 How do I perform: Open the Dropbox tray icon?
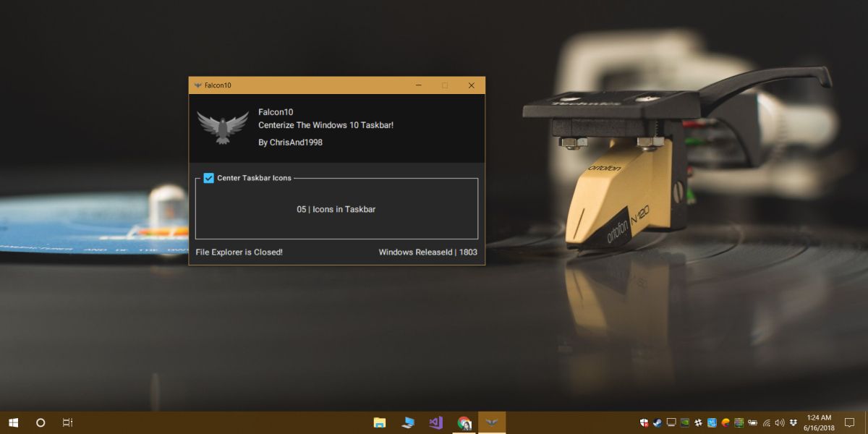point(793,422)
